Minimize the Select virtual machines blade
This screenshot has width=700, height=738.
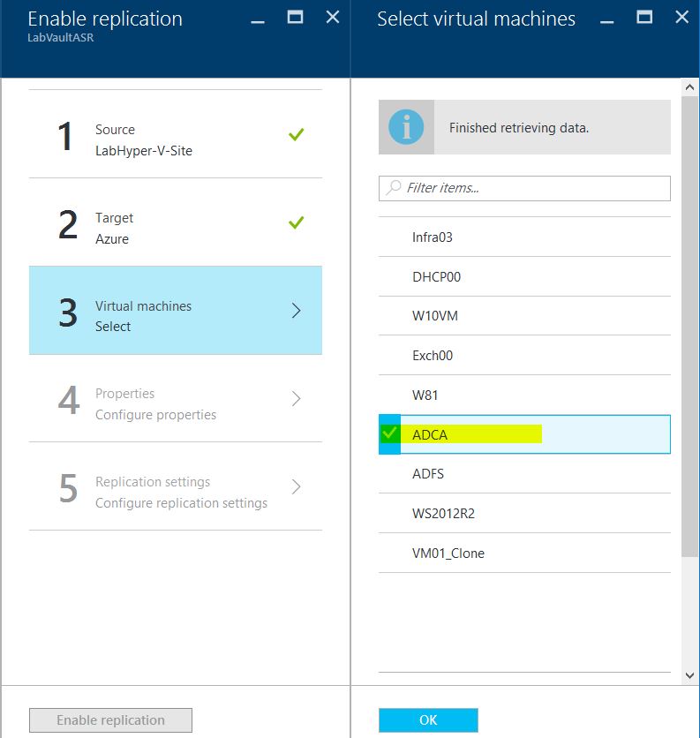pyautogui.click(x=607, y=19)
